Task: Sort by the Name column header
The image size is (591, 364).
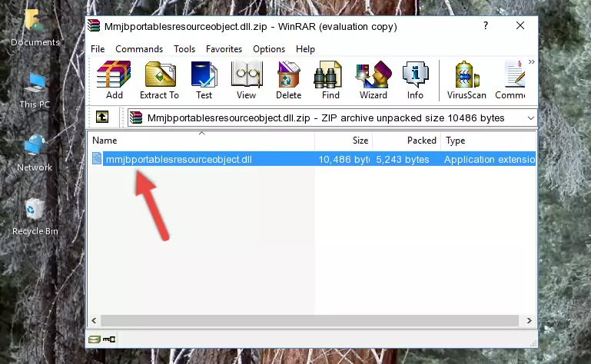Action: click(x=201, y=141)
